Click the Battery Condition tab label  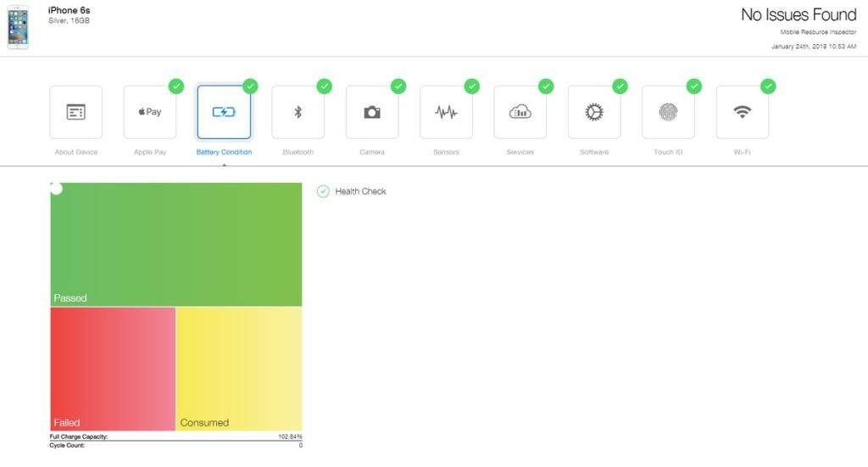tap(224, 153)
